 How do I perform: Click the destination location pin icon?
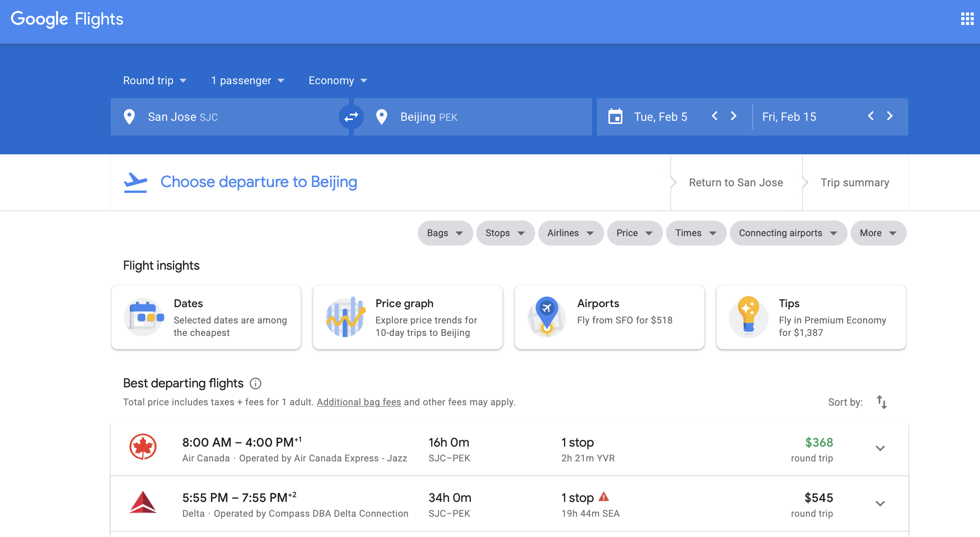coord(381,117)
